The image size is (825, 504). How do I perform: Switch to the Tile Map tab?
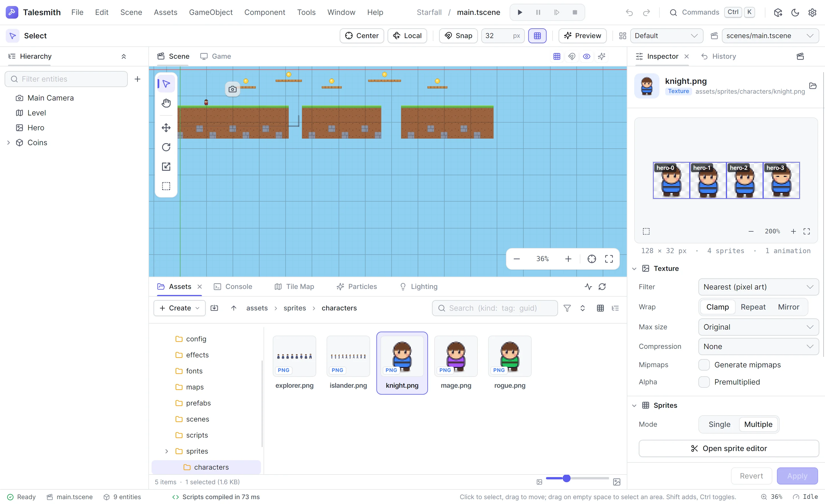[x=294, y=286]
